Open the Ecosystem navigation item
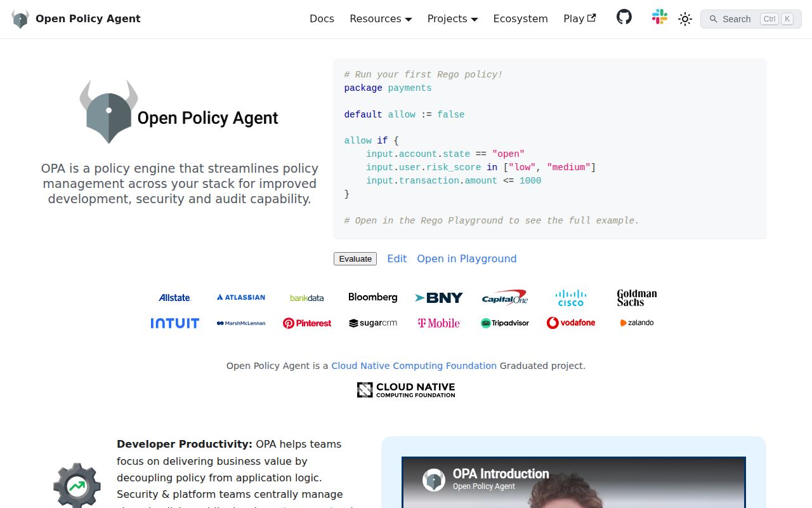 [x=520, y=19]
